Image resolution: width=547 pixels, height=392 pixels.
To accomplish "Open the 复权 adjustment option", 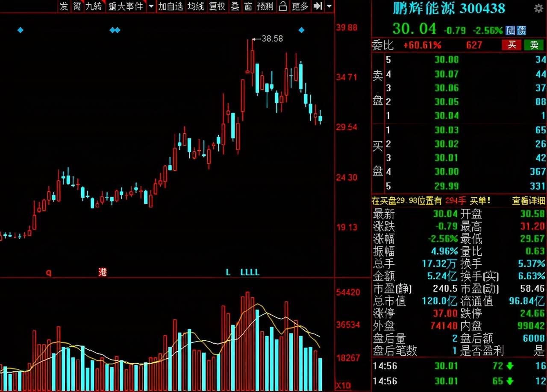I will point(217,6).
